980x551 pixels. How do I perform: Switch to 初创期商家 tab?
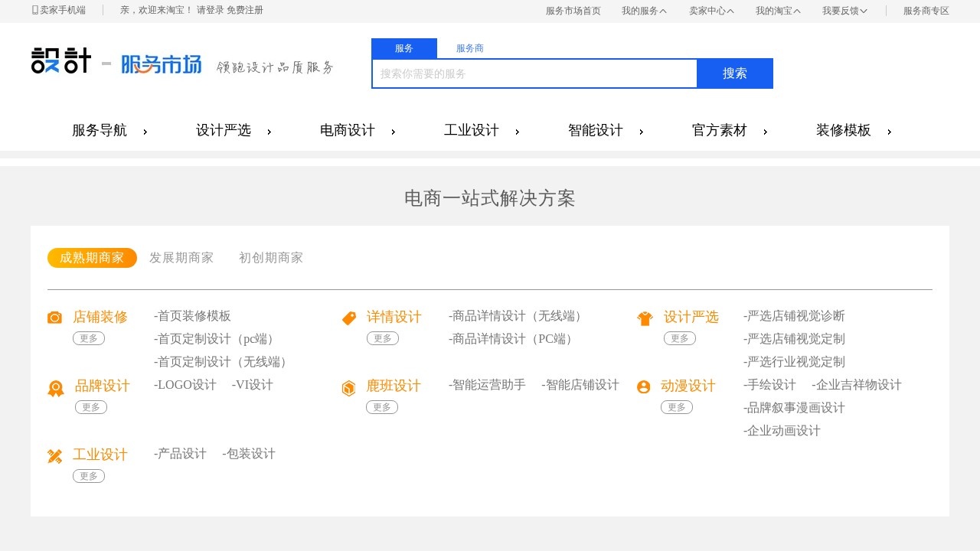(271, 258)
